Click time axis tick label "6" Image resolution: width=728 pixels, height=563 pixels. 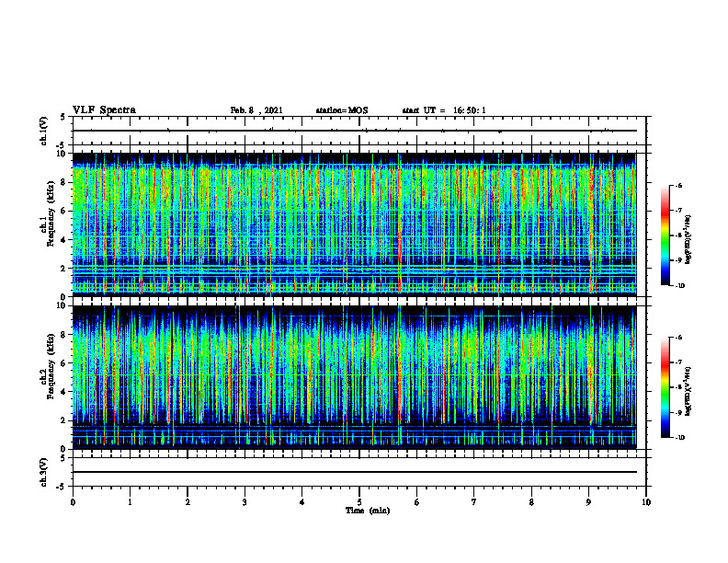tap(417, 502)
